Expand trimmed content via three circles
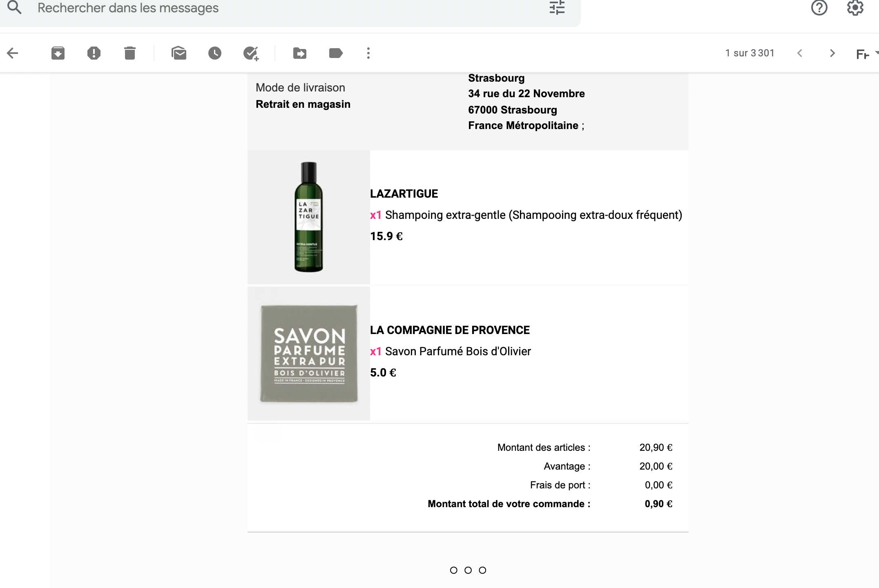Screen dimensions: 879x588 pyautogui.click(x=468, y=570)
